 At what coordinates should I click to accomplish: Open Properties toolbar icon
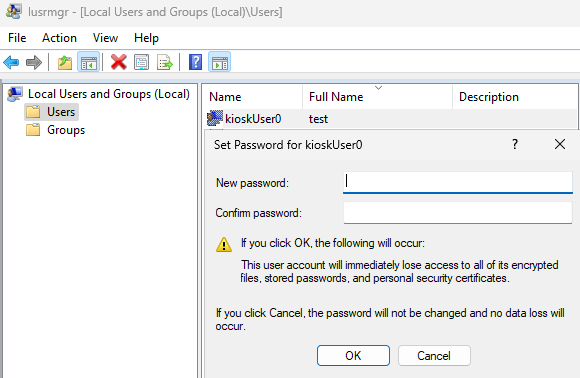pyautogui.click(x=142, y=62)
